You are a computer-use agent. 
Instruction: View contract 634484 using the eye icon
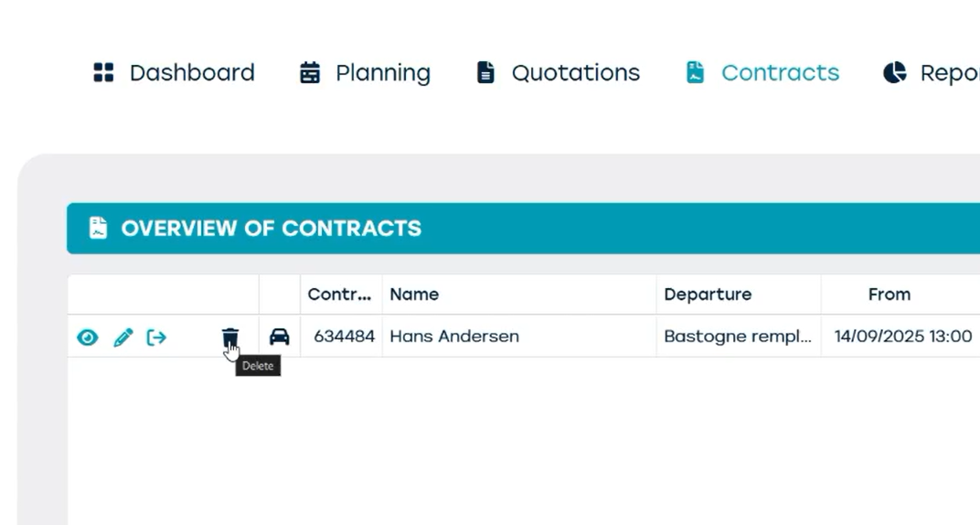[x=88, y=337]
